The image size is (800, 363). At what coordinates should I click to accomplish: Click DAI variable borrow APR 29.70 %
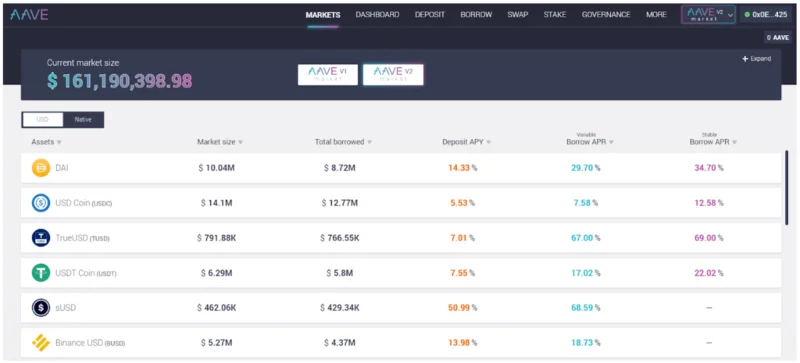coord(586,168)
